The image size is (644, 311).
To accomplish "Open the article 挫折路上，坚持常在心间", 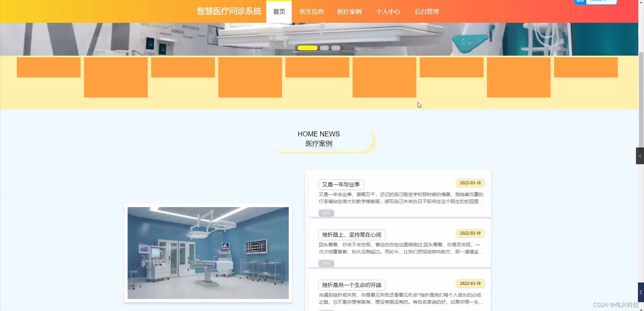I will point(352,235).
